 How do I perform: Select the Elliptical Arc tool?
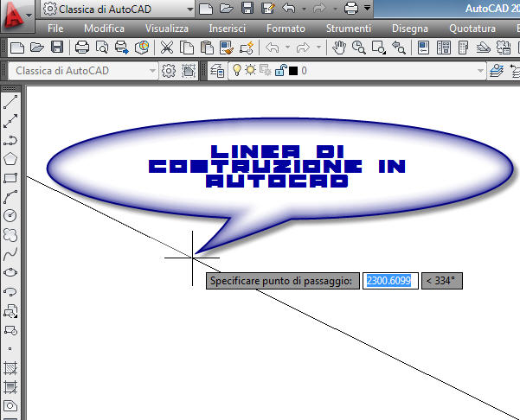[x=10, y=292]
